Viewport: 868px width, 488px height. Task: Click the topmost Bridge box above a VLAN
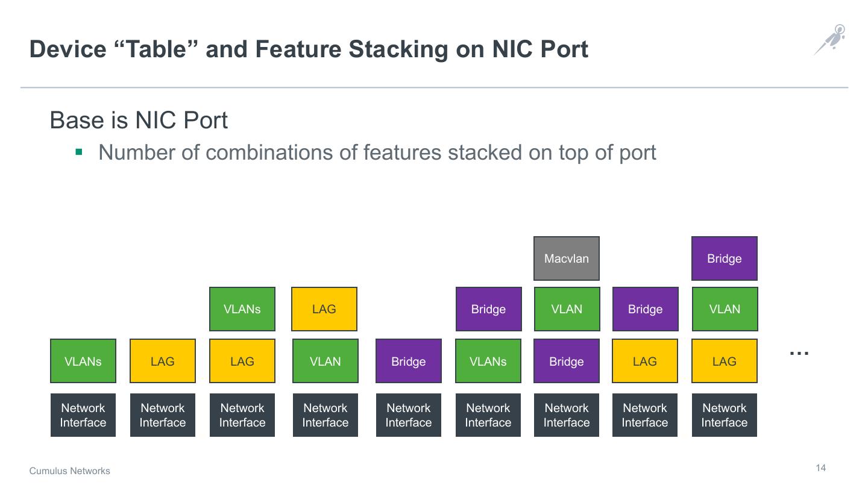coord(724,258)
